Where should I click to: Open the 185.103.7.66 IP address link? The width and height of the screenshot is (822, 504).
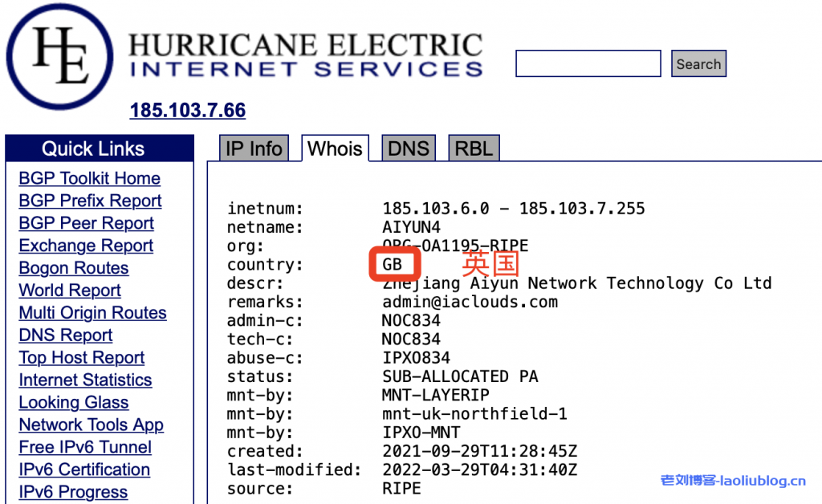coord(188,110)
